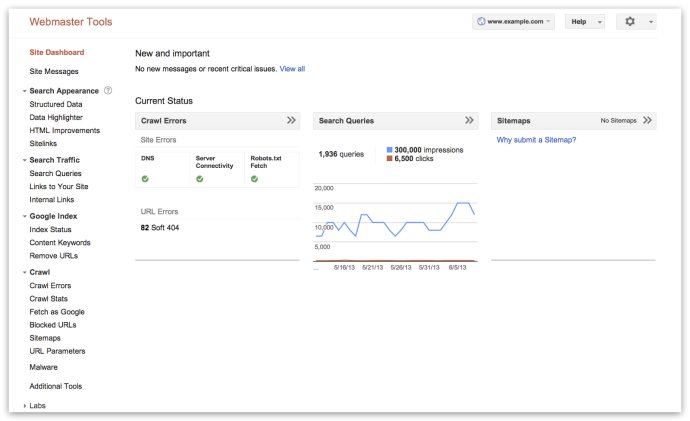Click the View all link
The image size is (690, 421).
coord(292,69)
